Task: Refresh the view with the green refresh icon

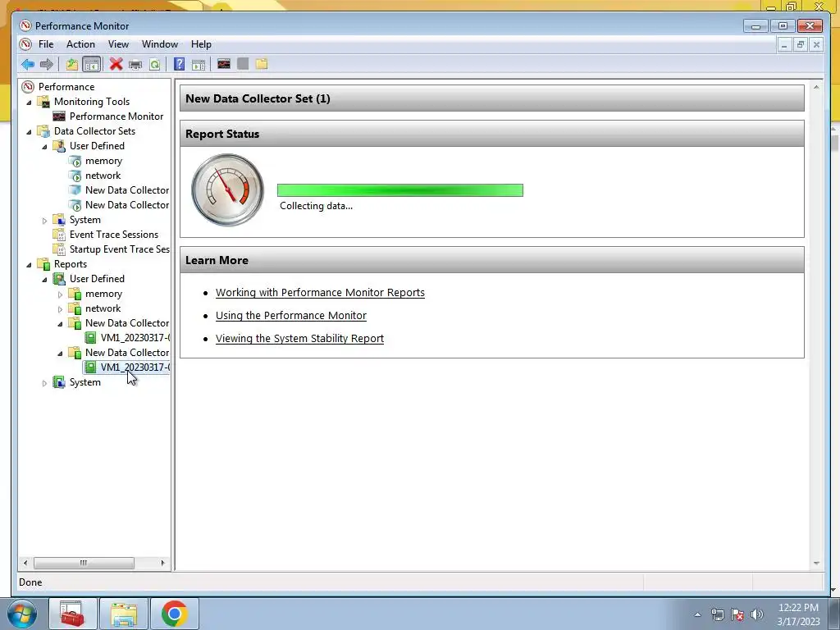Action: (x=155, y=65)
